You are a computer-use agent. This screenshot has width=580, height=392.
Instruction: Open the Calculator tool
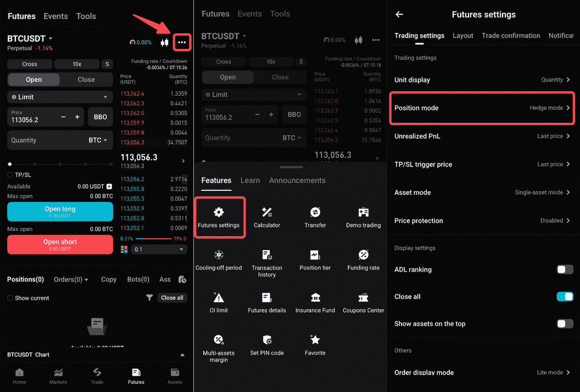tap(267, 218)
